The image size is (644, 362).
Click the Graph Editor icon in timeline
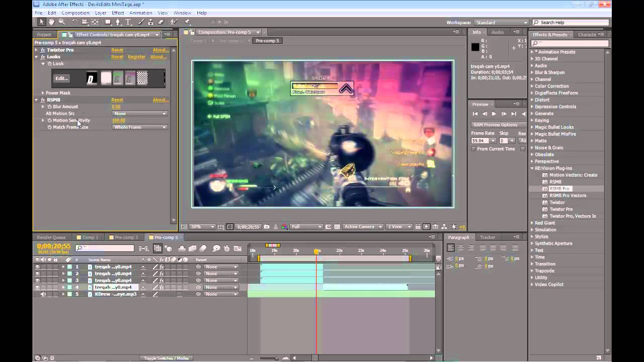tap(237, 248)
